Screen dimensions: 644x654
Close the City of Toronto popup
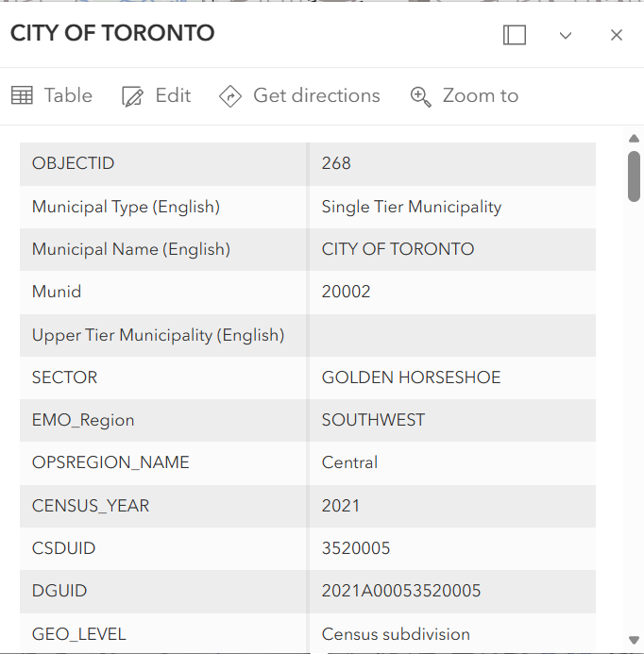pos(617,35)
